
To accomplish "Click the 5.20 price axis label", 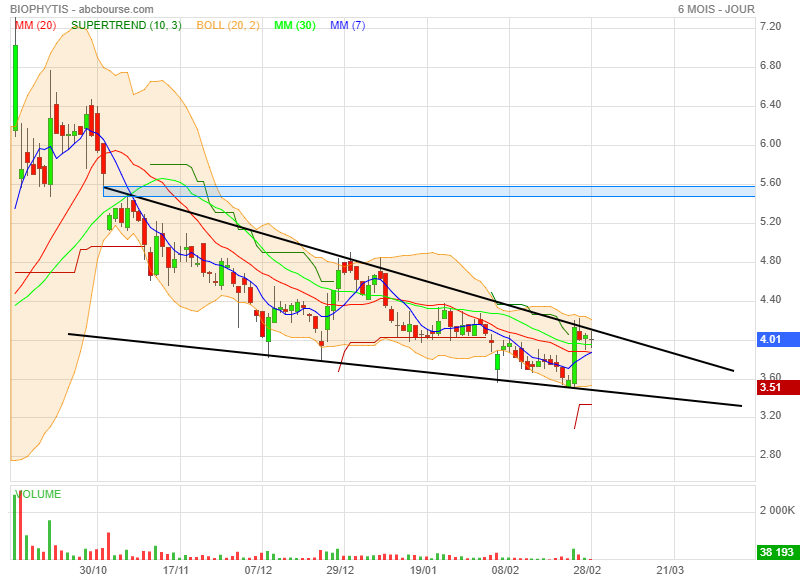I will pyautogui.click(x=770, y=221).
